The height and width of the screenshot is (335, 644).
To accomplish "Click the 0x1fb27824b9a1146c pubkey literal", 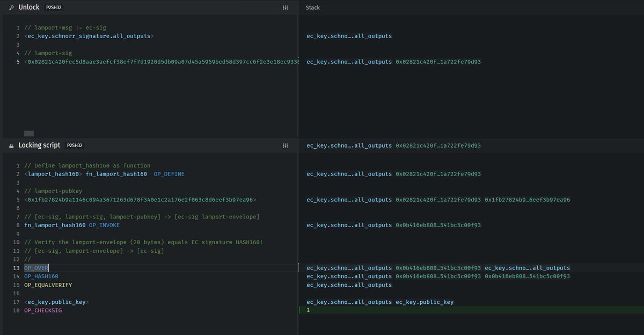I will (140, 200).
